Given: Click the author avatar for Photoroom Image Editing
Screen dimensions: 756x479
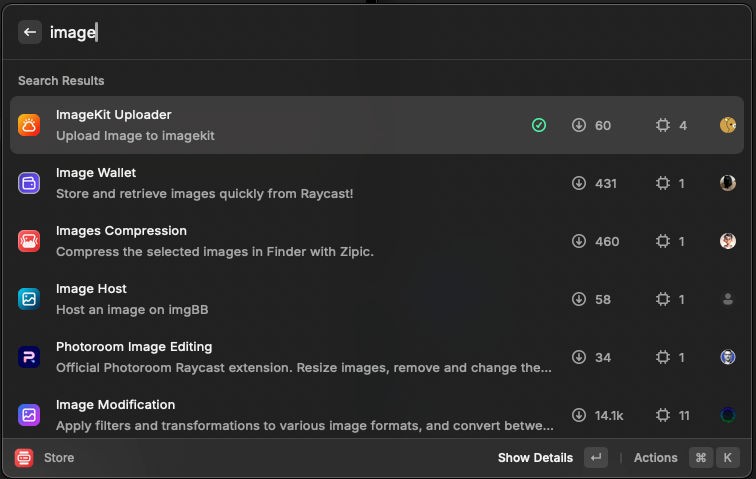Looking at the screenshot, I should coord(728,357).
